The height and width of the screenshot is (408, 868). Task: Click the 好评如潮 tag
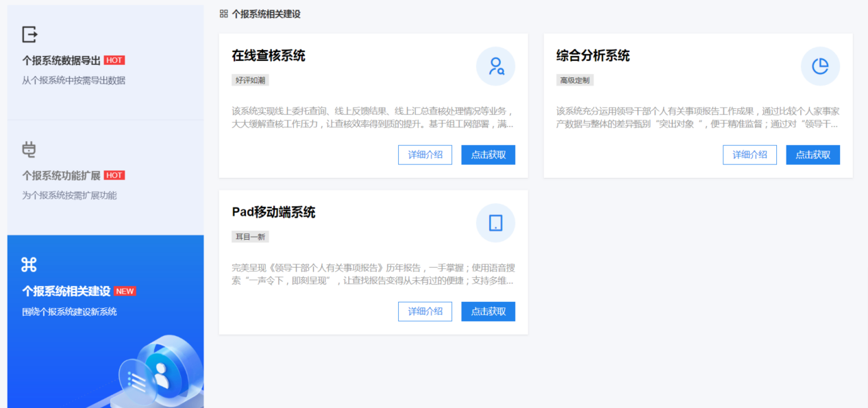coord(250,80)
